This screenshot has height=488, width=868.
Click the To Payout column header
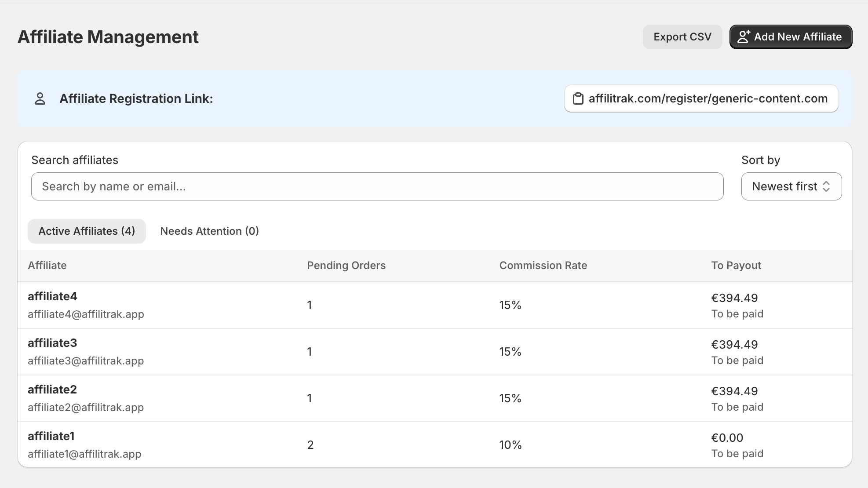click(x=736, y=266)
